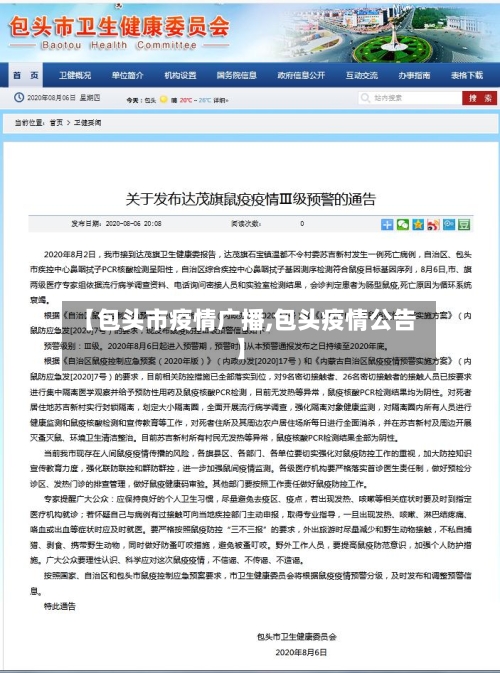This screenshot has width=500, height=673.
Task: Focus the 站内搜索 input field
Action: [410, 98]
